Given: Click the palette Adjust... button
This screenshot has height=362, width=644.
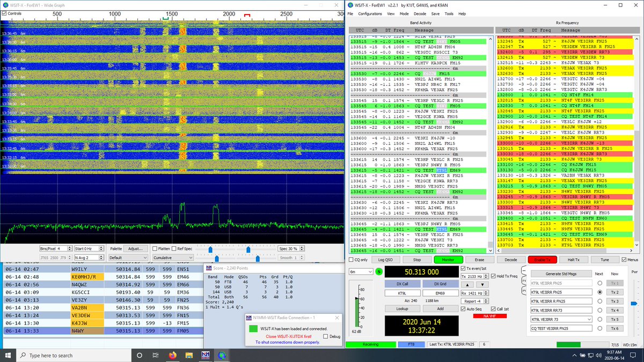Looking at the screenshot, I should (x=135, y=249).
